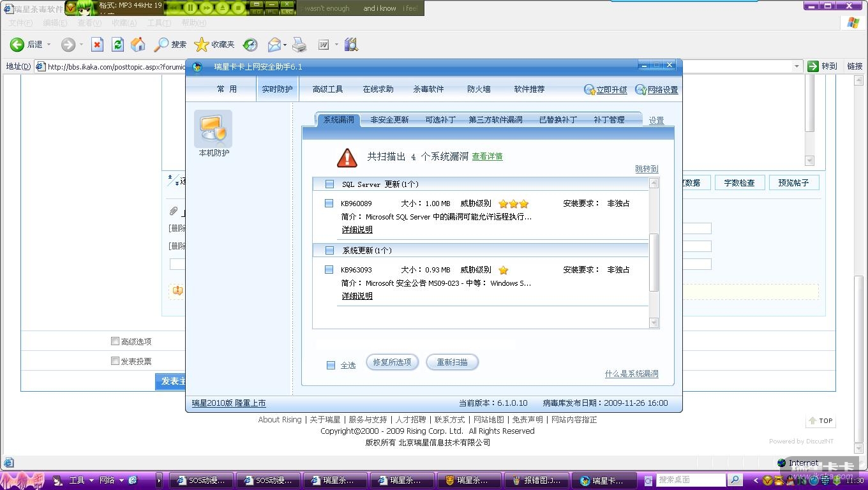
Task: Enable the 高级选项 checkbox on forum page
Action: click(115, 341)
